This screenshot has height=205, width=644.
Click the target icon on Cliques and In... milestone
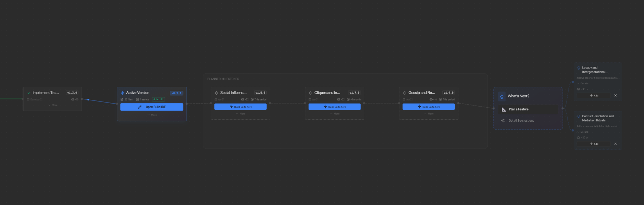click(311, 93)
